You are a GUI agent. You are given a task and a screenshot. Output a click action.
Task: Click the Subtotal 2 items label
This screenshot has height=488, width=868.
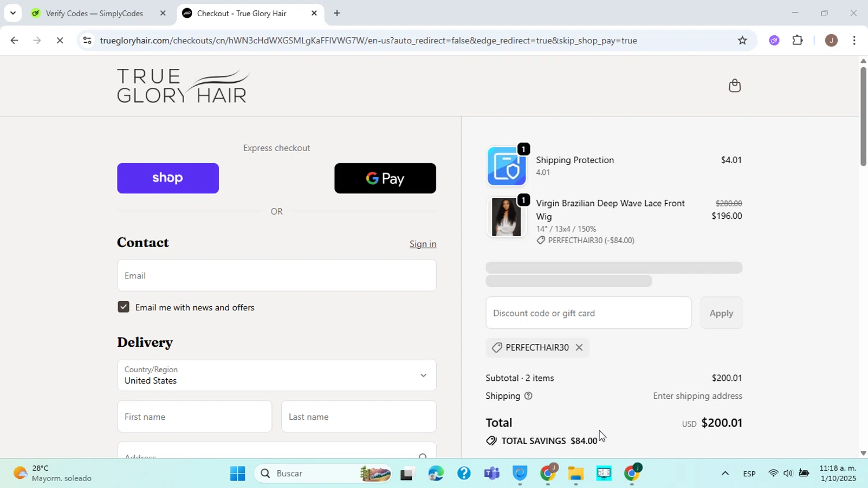coord(520,378)
